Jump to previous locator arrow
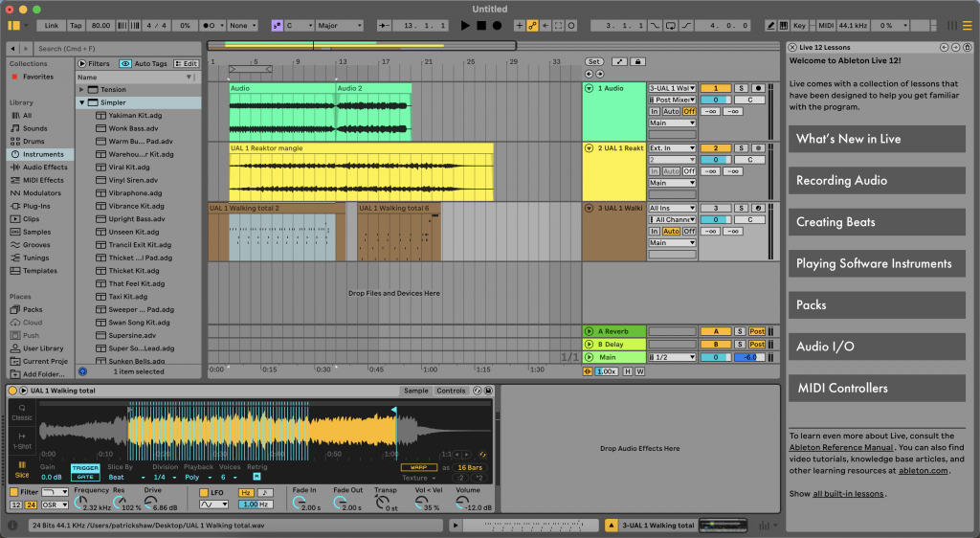 point(589,74)
